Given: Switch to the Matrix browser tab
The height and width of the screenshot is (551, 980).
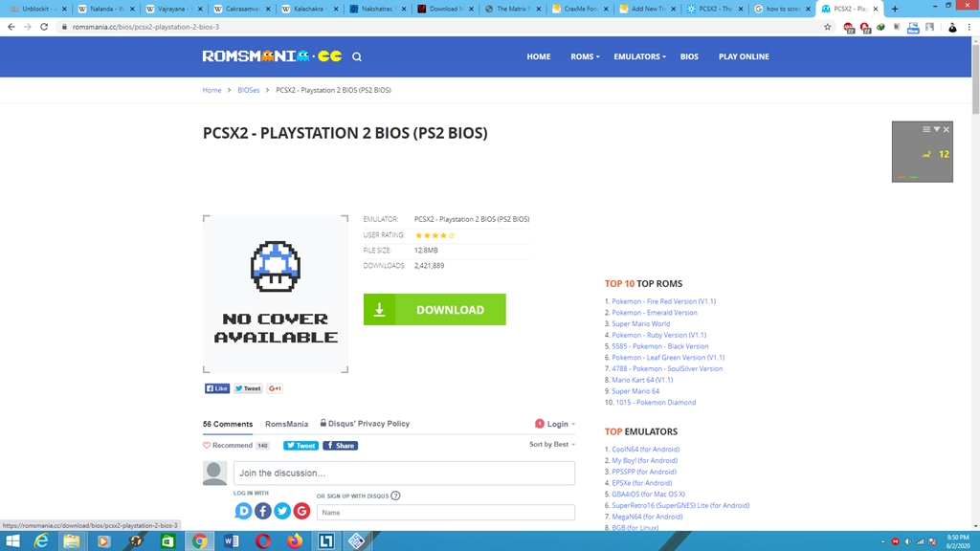Looking at the screenshot, I should pos(513,9).
